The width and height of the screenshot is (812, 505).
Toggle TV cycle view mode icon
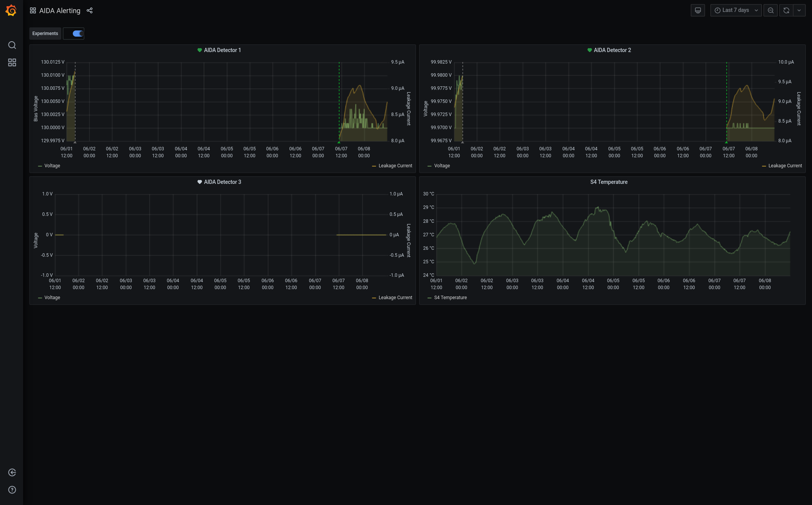click(698, 10)
